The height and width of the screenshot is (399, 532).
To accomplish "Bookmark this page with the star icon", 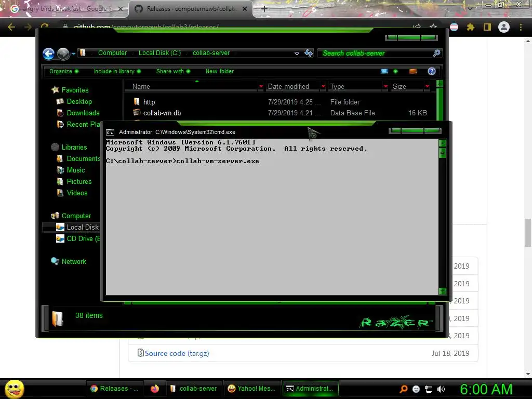I will (x=433, y=27).
